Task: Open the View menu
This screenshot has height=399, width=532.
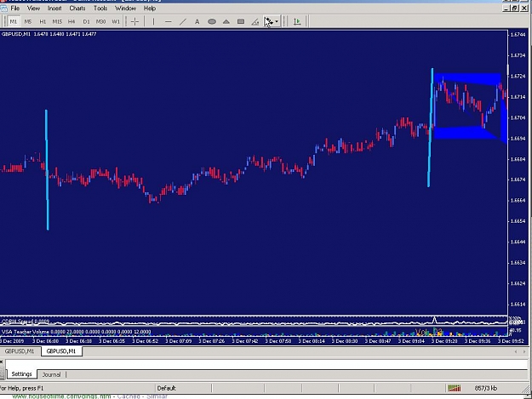Action: coord(33,9)
